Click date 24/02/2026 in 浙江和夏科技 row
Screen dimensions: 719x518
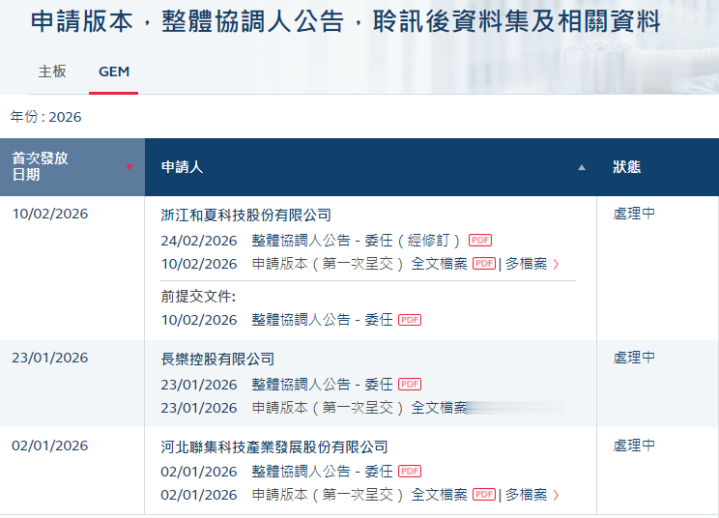tap(199, 241)
